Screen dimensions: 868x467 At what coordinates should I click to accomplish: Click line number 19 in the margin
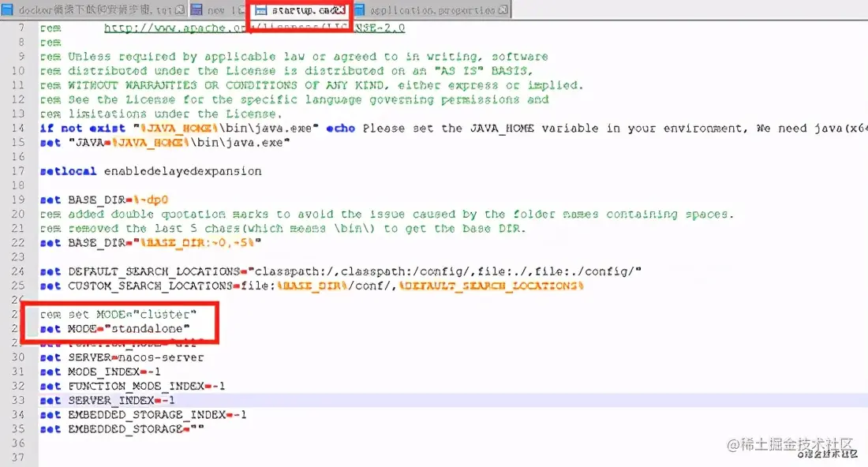pyautogui.click(x=17, y=200)
